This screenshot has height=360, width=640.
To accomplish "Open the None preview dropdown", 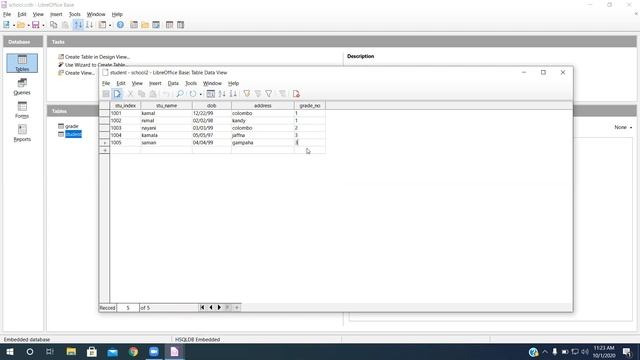I will tap(623, 127).
